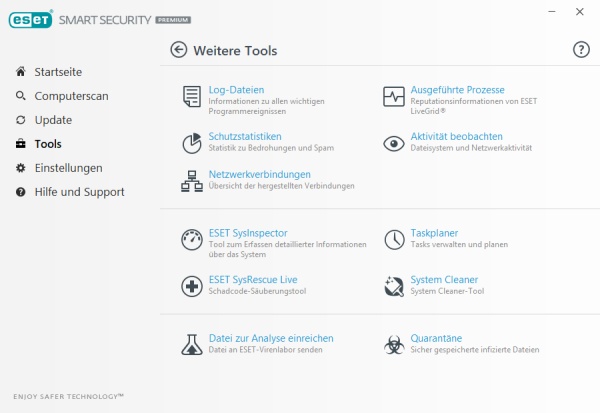Click the Netzwerkverbindungen network icon
Viewport: 600px width, 413px height.
(x=192, y=181)
